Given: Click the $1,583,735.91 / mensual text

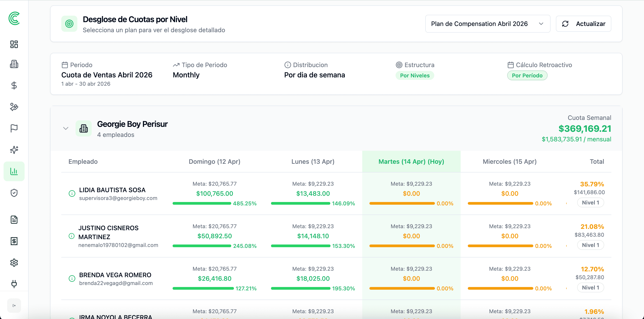Looking at the screenshot, I should click(x=576, y=139).
